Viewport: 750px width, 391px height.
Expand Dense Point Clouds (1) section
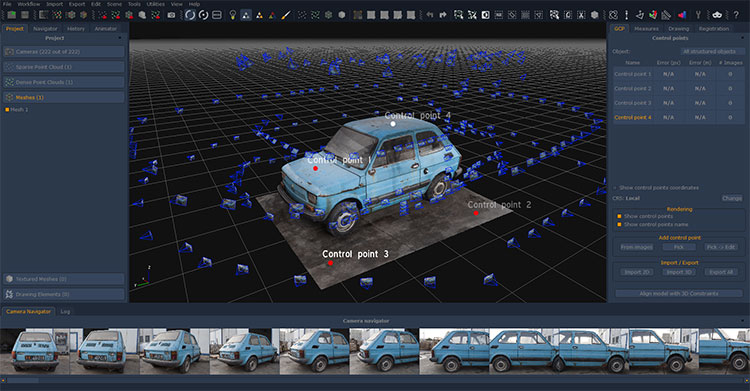(64, 82)
